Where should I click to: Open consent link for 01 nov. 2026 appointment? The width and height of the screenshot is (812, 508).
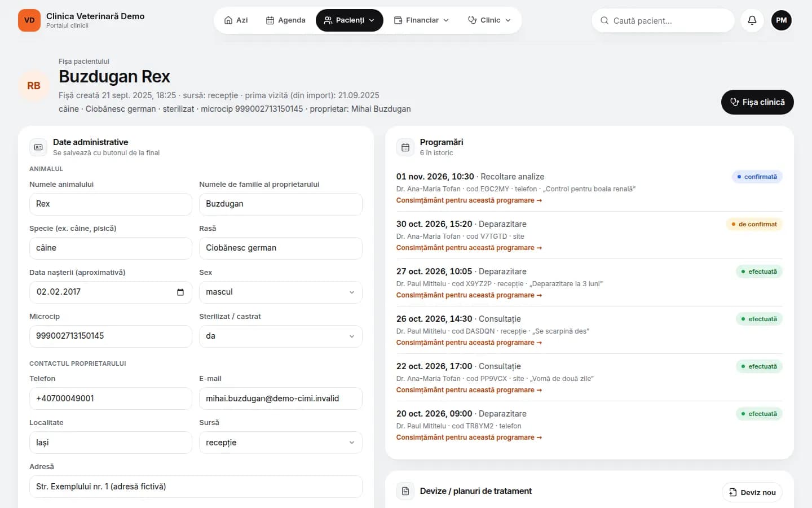pyautogui.click(x=469, y=200)
